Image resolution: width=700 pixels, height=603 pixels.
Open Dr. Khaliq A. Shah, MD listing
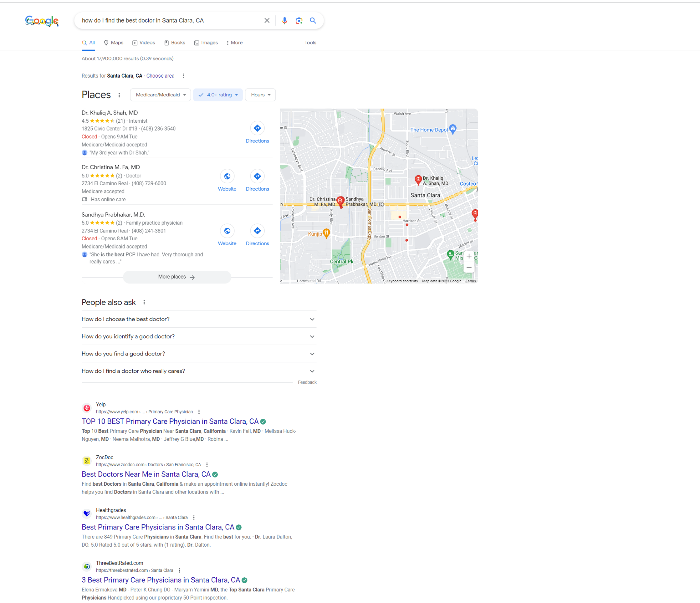(110, 113)
